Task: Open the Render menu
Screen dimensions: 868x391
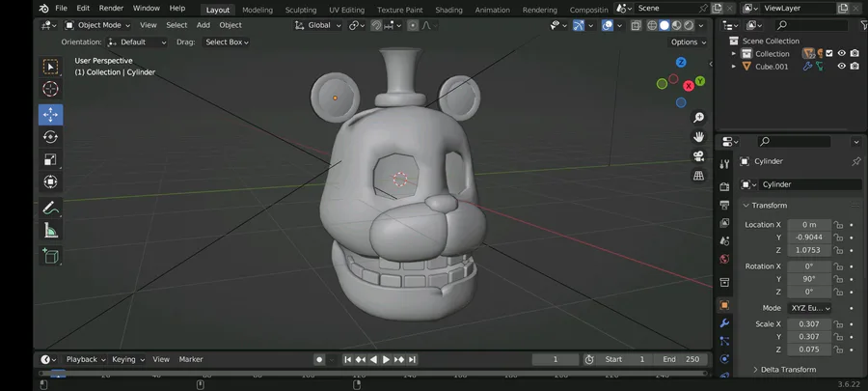Action: (111, 9)
